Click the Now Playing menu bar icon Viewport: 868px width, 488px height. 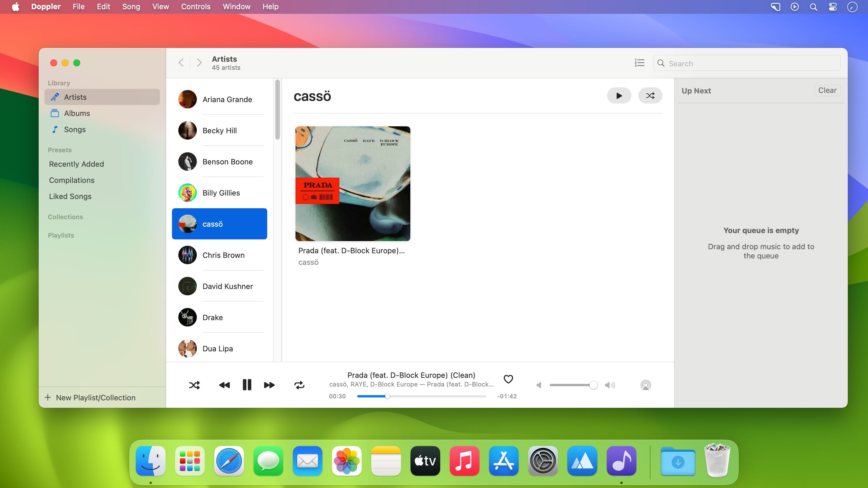pos(794,7)
